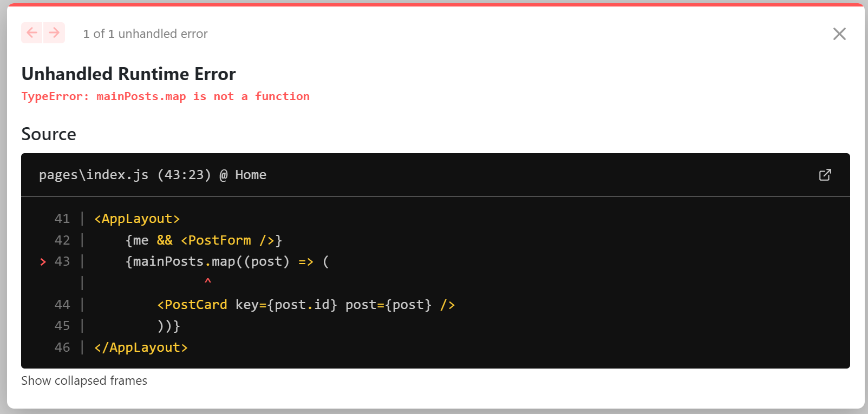Screen dimensions: 868x414
Task: Click the Source section heading
Action: 49,134
